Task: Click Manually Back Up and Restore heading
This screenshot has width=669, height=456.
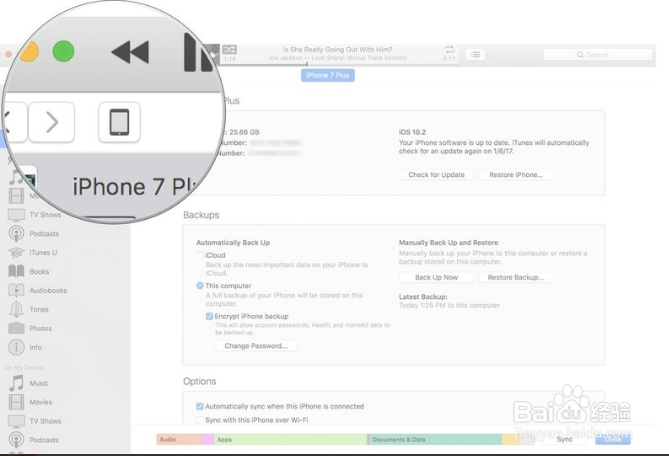Action: (448, 242)
